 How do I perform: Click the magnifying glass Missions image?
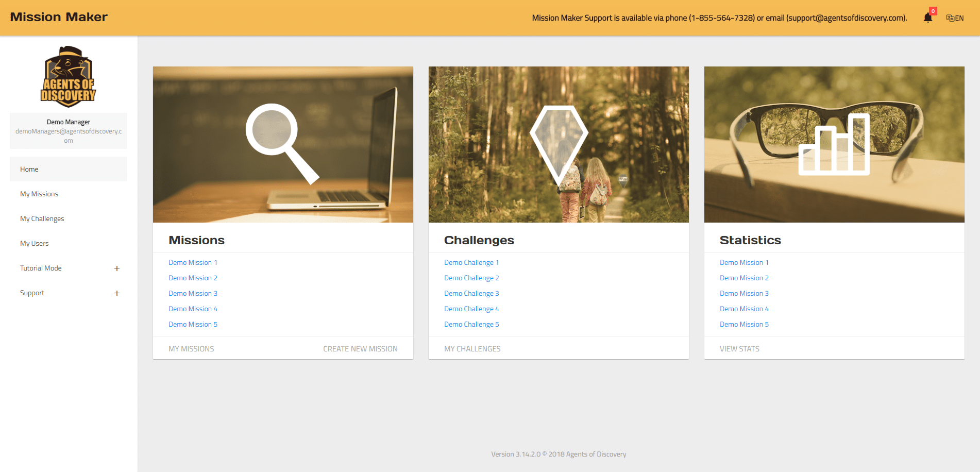(283, 144)
